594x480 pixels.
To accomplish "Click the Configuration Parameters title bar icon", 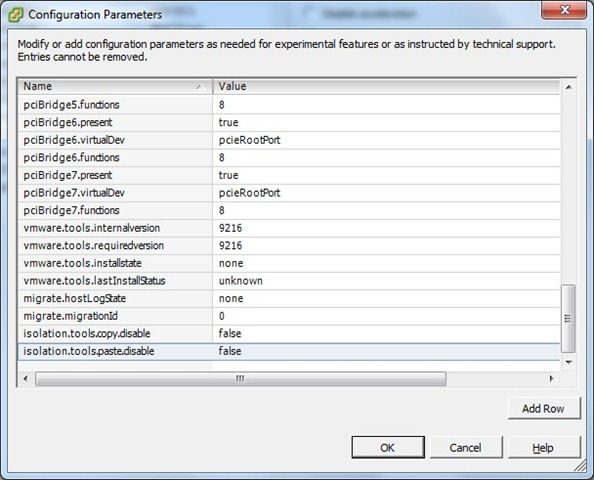I will click(16, 15).
